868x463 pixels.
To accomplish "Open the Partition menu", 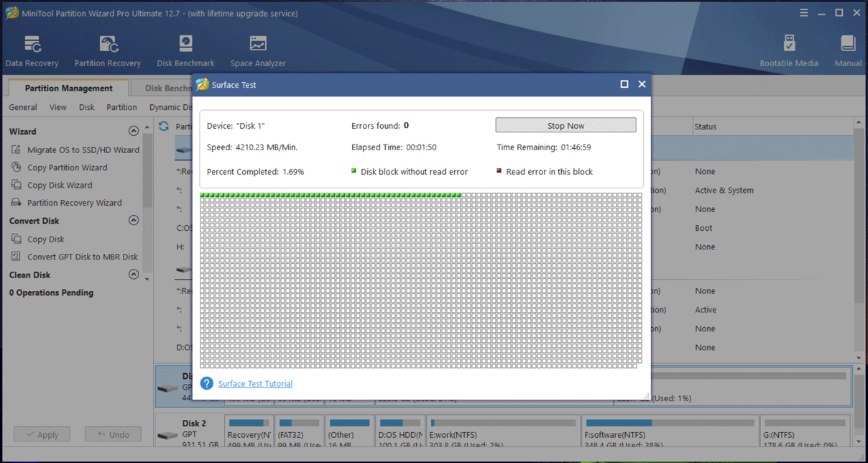I will tap(121, 107).
